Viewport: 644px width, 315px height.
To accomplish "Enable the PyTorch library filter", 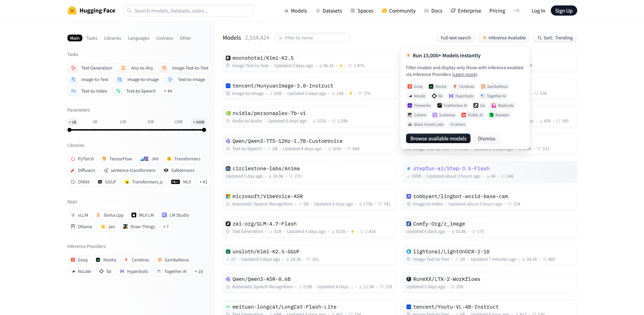I will pyautogui.click(x=82, y=159).
